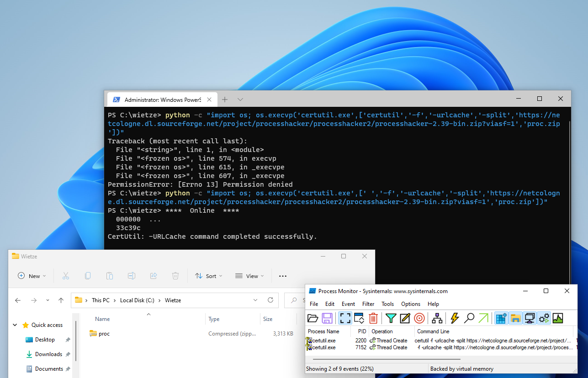Toggle Show Network Activity in Process Monitor
Image resolution: width=588 pixels, height=378 pixels.
(530, 318)
